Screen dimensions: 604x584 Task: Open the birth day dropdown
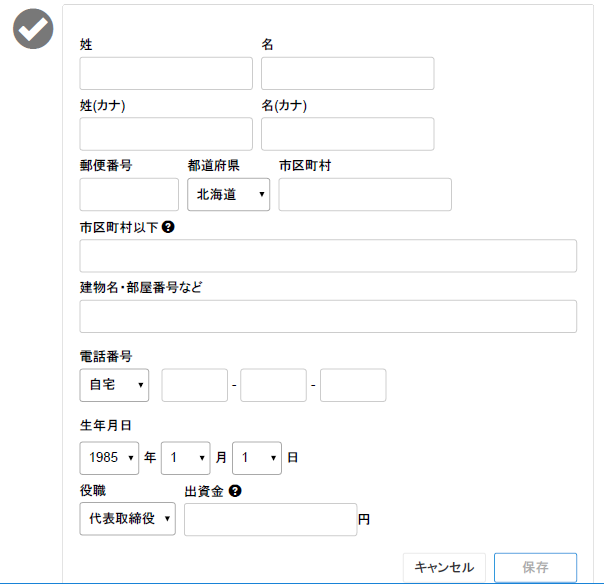[x=257, y=458]
